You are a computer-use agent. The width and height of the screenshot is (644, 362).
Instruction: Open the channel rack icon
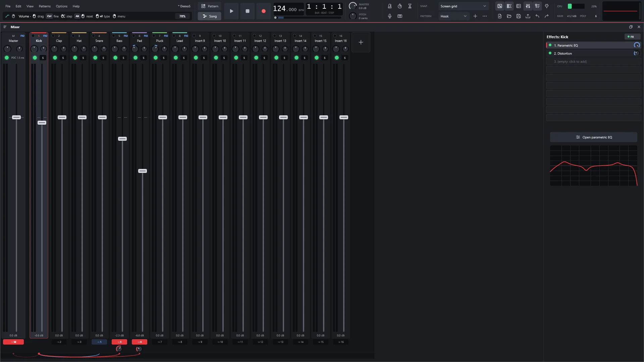coord(509,6)
